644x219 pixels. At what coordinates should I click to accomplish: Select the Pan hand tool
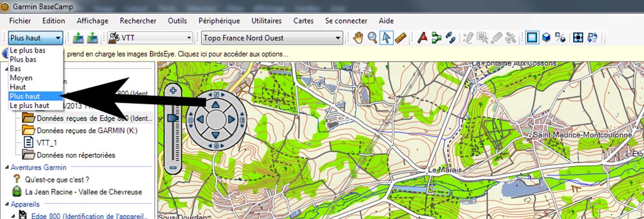coord(358,38)
